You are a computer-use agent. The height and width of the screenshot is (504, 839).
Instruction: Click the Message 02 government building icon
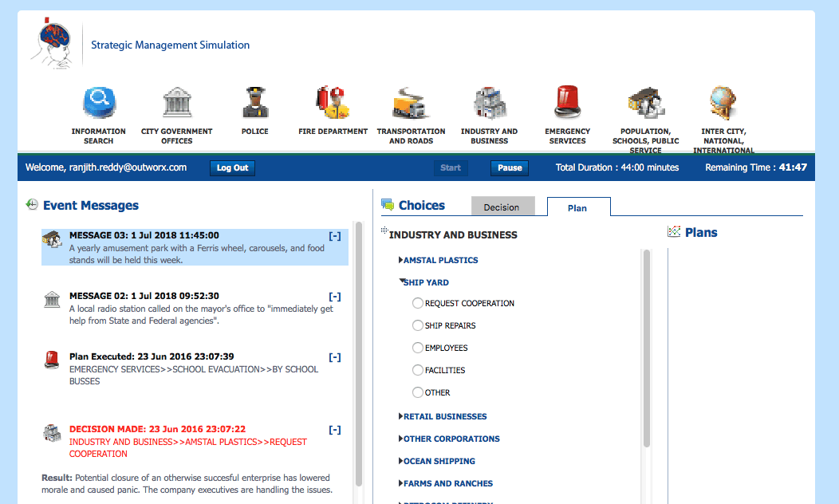tap(52, 299)
